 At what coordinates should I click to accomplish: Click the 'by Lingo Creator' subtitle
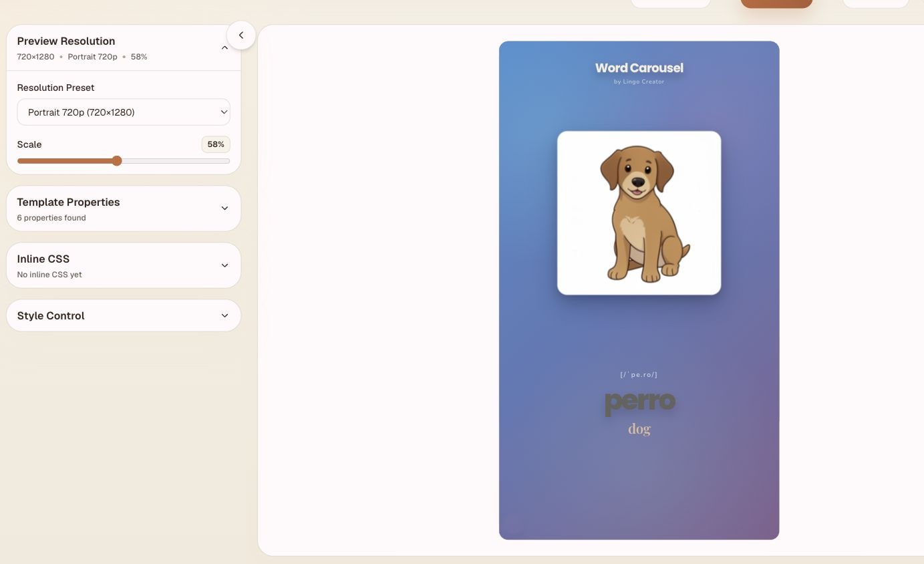click(x=639, y=82)
